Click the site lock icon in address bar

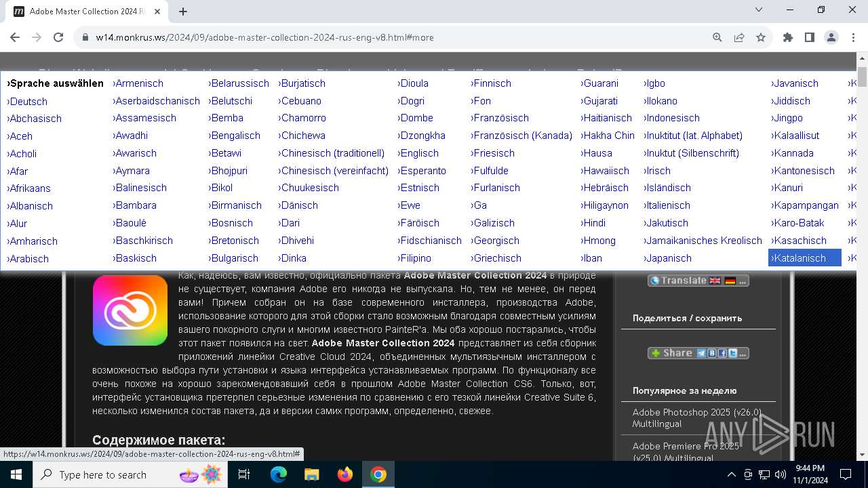point(85,37)
